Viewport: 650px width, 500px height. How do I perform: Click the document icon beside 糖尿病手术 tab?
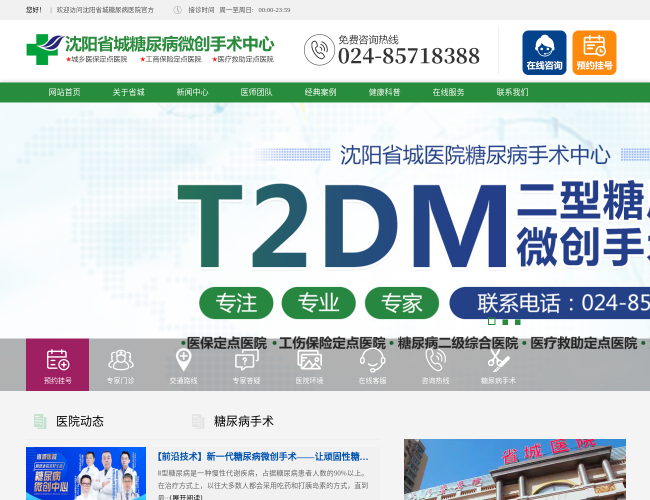point(198,421)
